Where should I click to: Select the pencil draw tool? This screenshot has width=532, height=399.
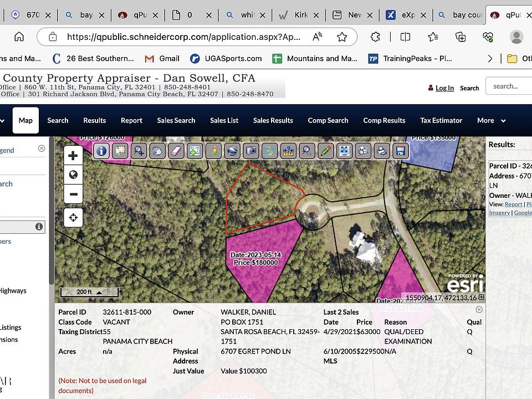tap(326, 151)
